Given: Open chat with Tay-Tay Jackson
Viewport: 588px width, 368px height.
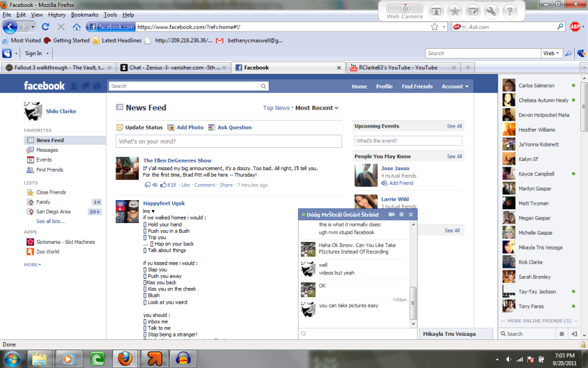Looking at the screenshot, I should (539, 292).
